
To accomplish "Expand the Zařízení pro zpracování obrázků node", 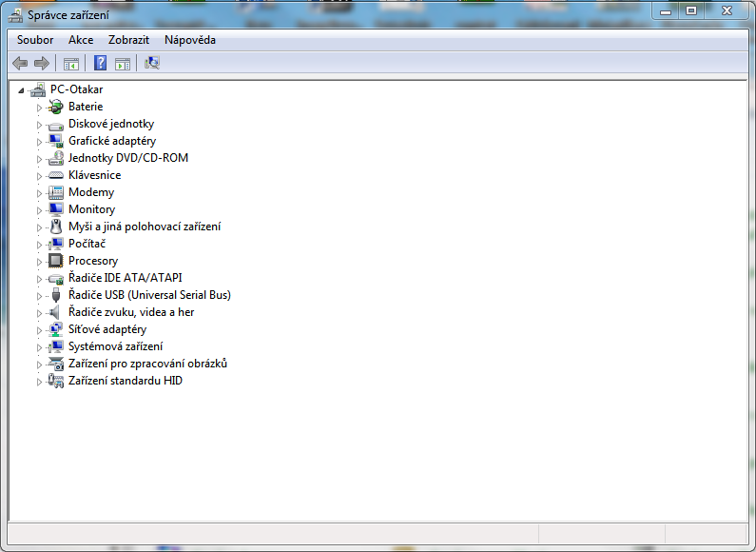I will (39, 365).
